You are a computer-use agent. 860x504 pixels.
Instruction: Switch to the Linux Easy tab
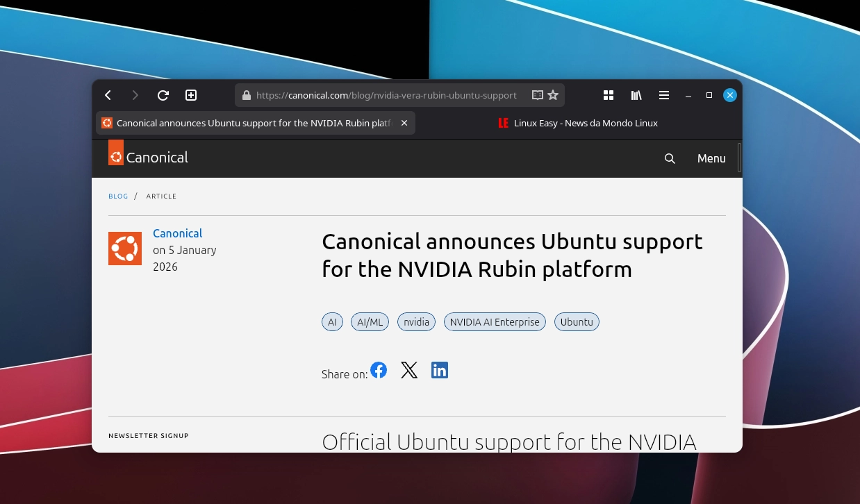(585, 123)
